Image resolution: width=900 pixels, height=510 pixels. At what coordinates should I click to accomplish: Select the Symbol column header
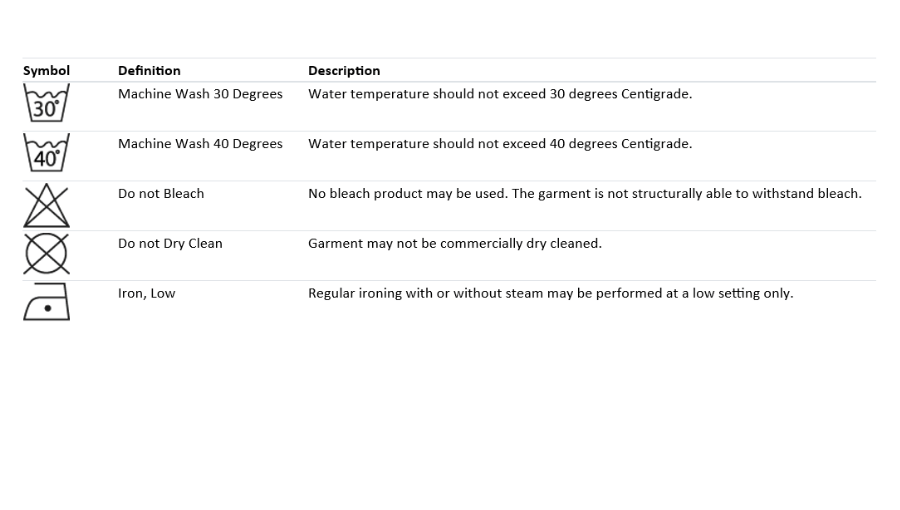pyautogui.click(x=46, y=71)
